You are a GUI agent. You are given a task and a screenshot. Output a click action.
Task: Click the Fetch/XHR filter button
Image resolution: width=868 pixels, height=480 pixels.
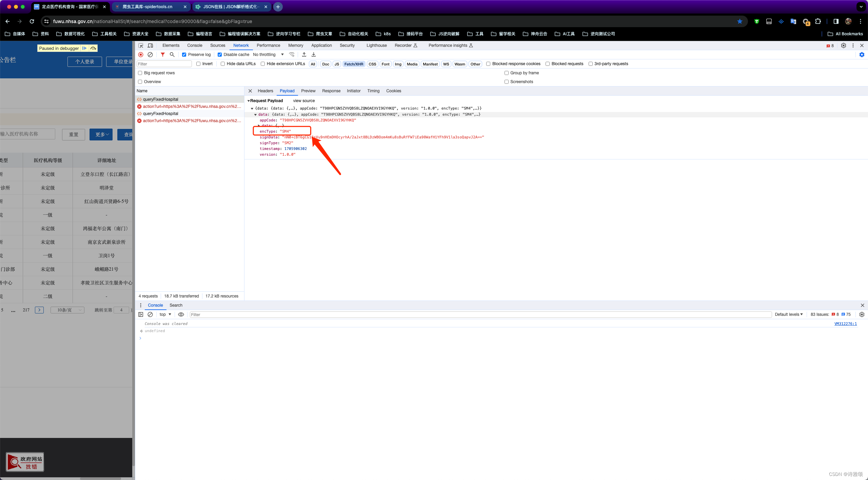coord(353,64)
